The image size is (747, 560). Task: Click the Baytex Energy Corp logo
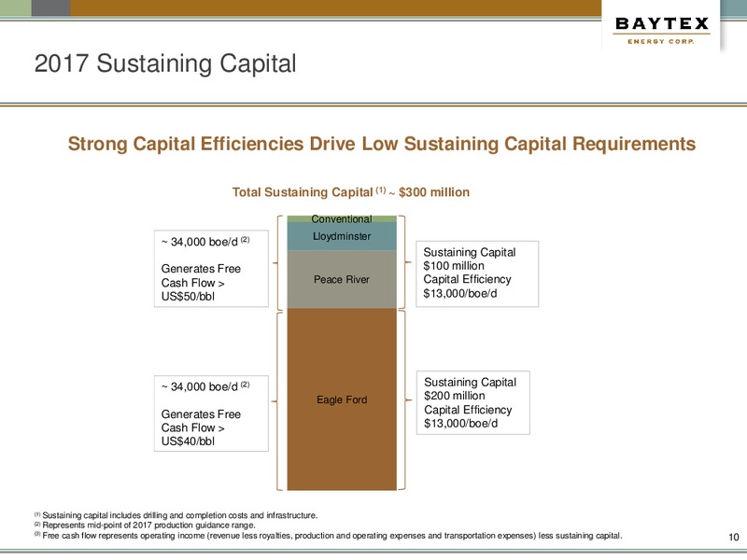coord(661,30)
